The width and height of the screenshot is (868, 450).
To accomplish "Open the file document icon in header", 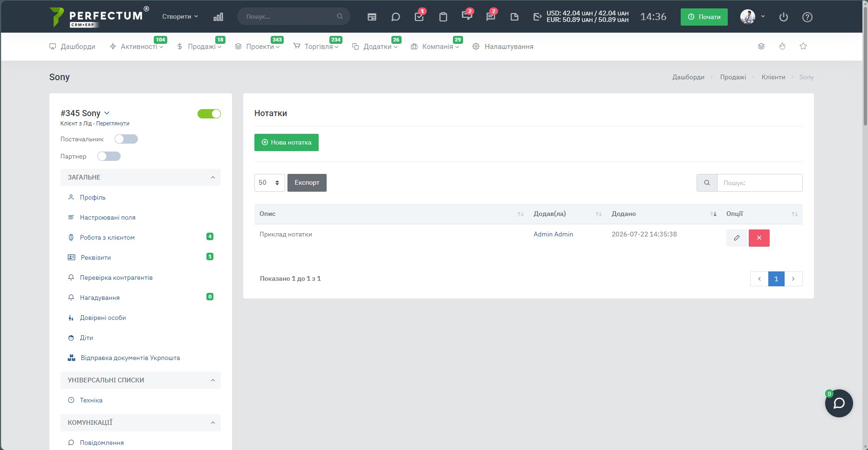I will 514,17.
